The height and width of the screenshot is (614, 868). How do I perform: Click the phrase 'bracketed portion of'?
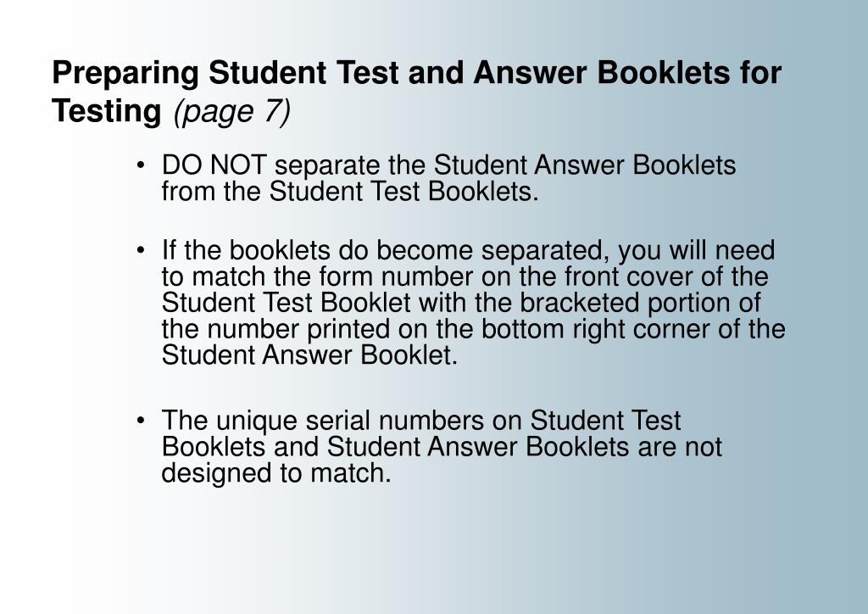(x=640, y=303)
